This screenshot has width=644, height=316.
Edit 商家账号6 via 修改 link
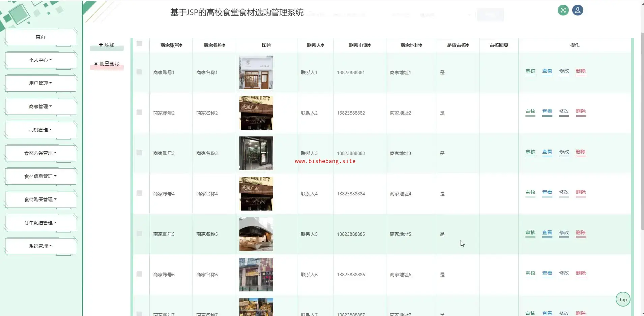pyautogui.click(x=564, y=273)
